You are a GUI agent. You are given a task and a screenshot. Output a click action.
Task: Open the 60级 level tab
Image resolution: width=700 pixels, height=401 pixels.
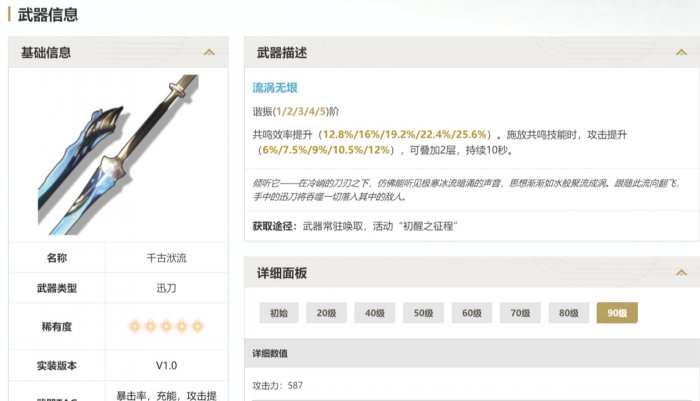pos(472,313)
